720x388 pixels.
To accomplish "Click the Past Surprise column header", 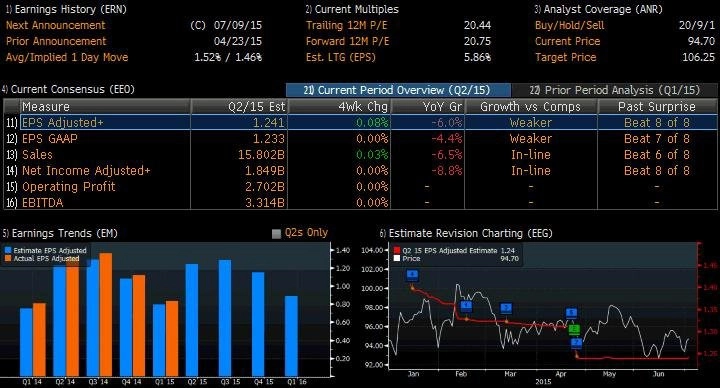I will coord(657,107).
